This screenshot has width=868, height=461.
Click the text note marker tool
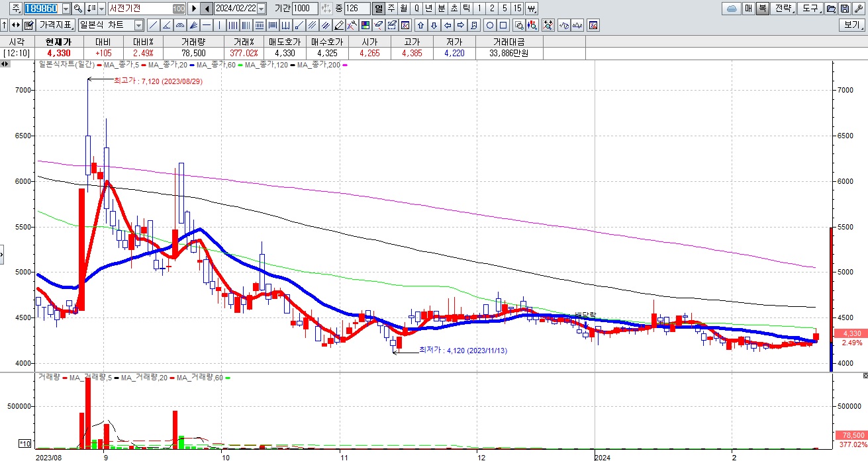pos(473,25)
